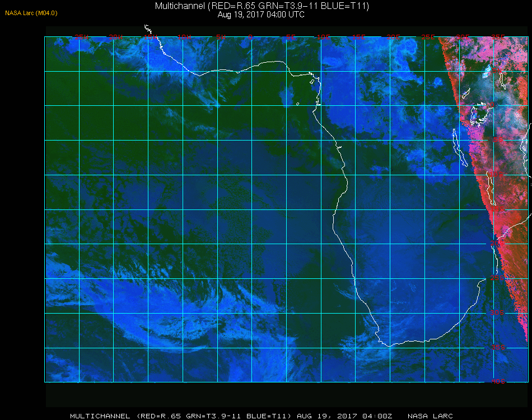Image resolution: width=532 pixels, height=420 pixels.
Task: Click the 35S latitude label
Action: pos(498,347)
